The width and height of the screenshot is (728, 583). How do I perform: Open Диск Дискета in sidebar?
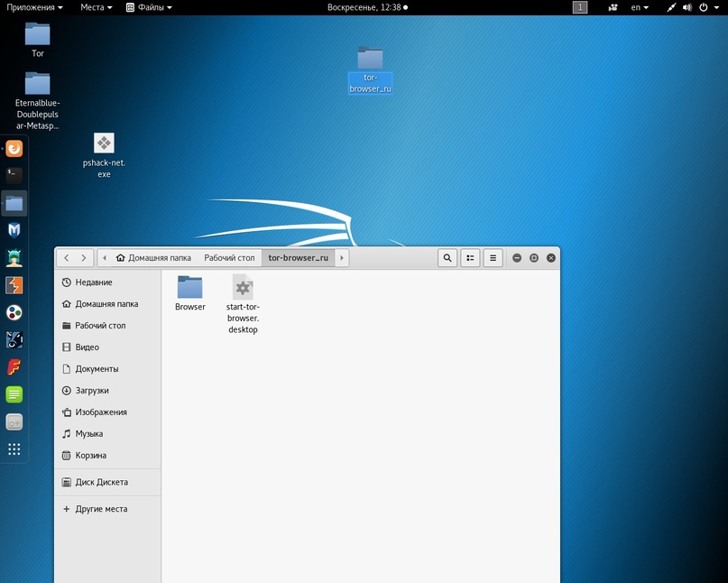click(x=107, y=482)
